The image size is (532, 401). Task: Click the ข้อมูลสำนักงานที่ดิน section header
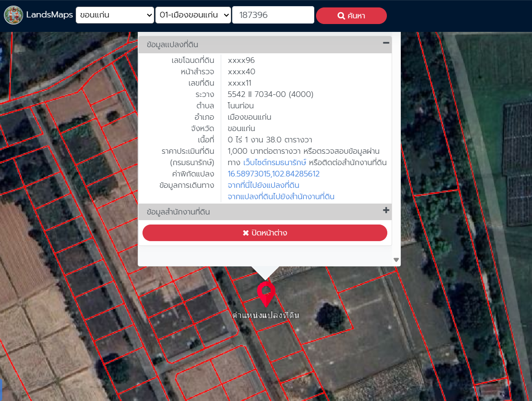(x=178, y=212)
